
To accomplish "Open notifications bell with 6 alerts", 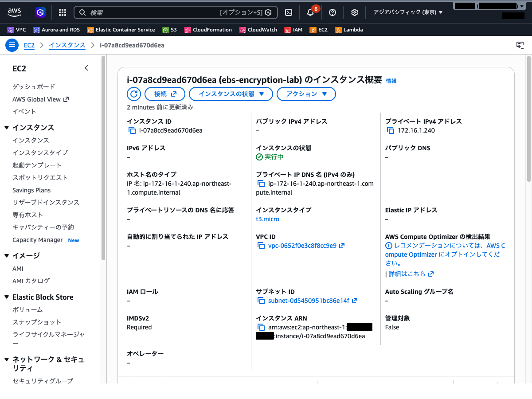I will 310,12.
